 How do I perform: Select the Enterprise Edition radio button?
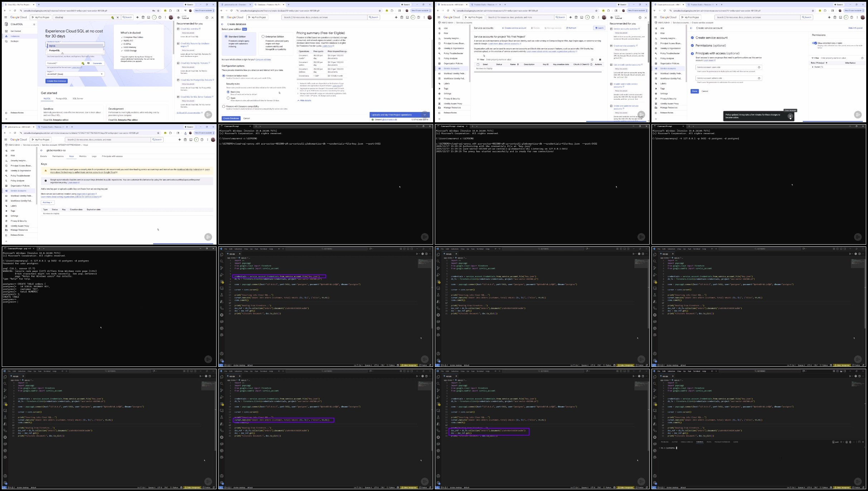click(x=263, y=36)
